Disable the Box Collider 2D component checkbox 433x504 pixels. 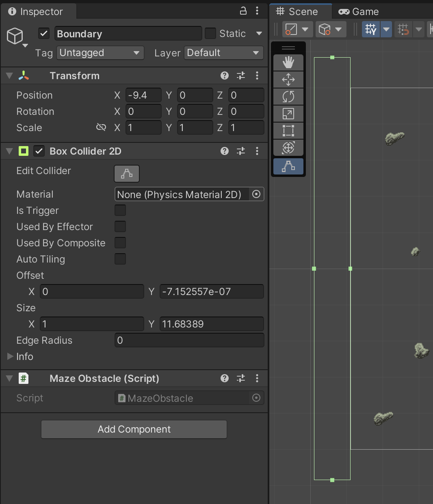(39, 151)
